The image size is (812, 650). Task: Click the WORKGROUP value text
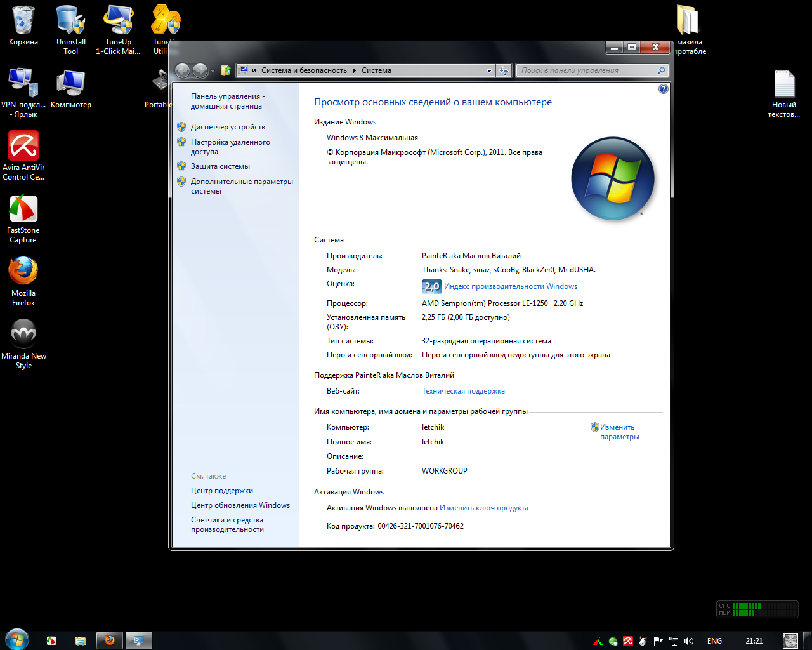[x=445, y=471]
